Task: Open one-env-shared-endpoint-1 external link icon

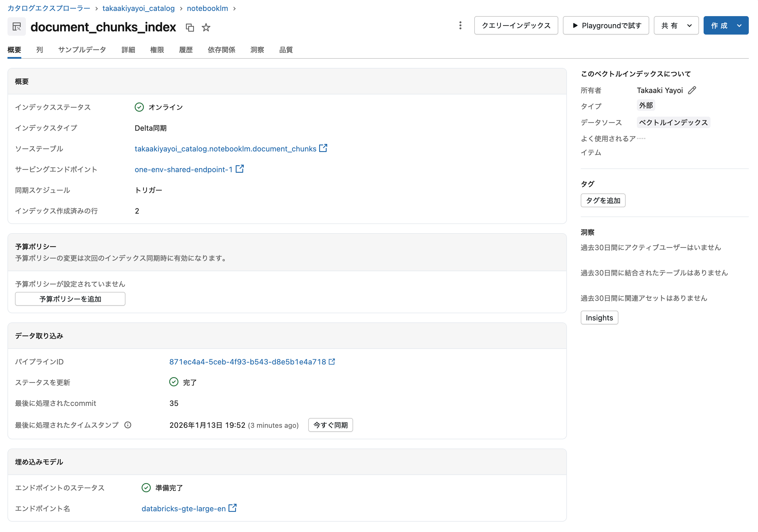Action: pyautogui.click(x=240, y=169)
